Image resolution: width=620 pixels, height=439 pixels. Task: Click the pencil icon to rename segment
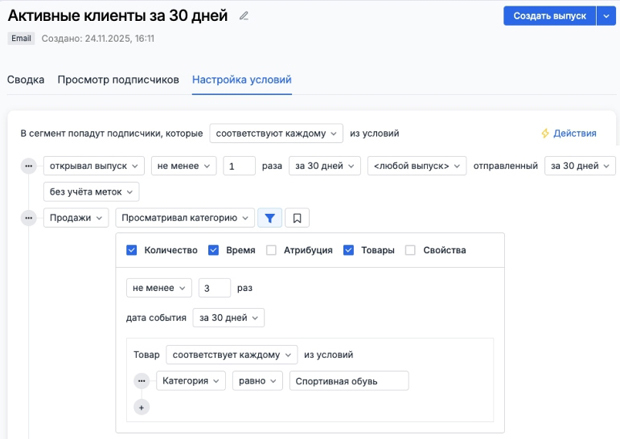pos(244,16)
